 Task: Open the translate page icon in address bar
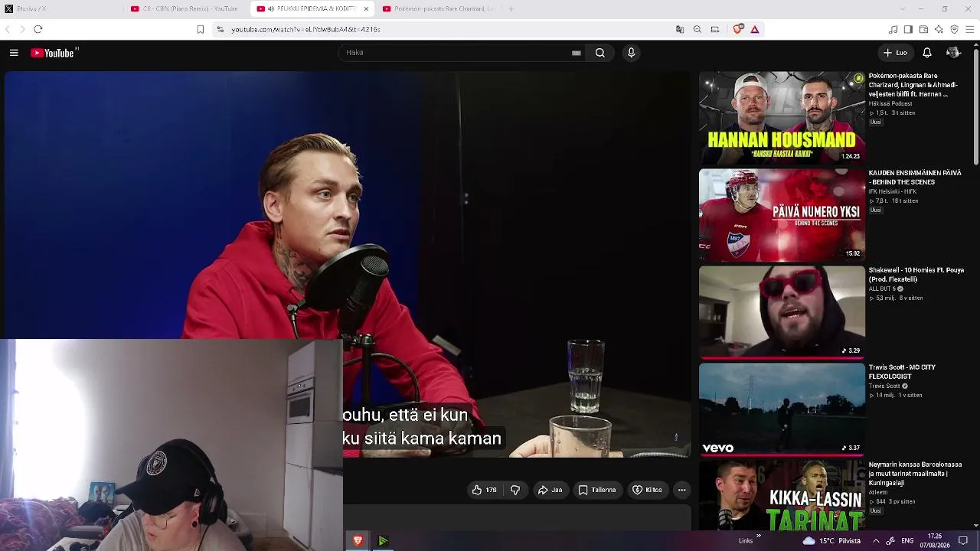point(680,29)
